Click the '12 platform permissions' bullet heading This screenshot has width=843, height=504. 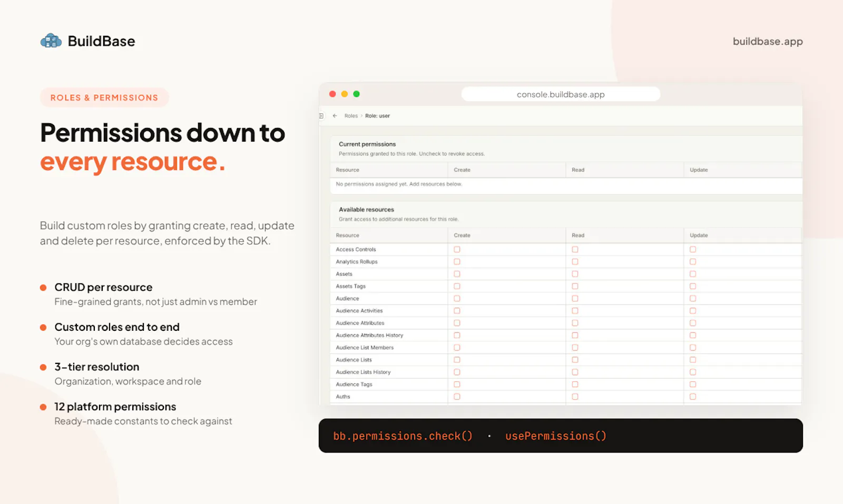115,407
